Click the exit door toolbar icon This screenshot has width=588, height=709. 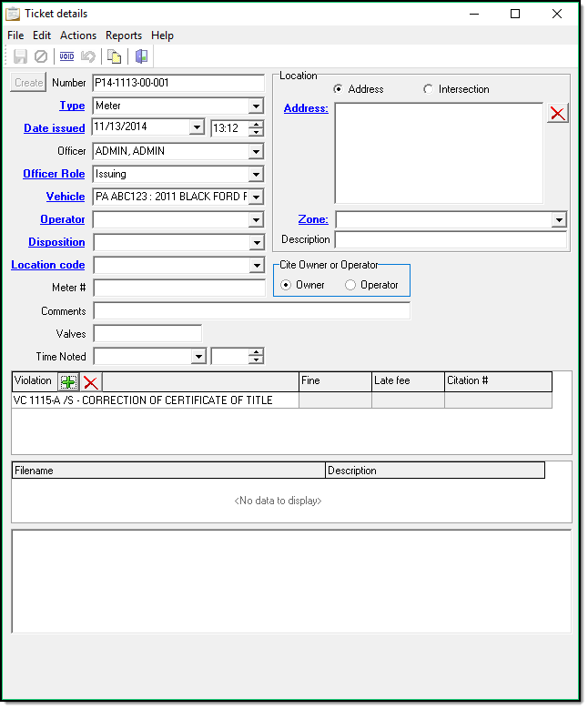click(141, 56)
